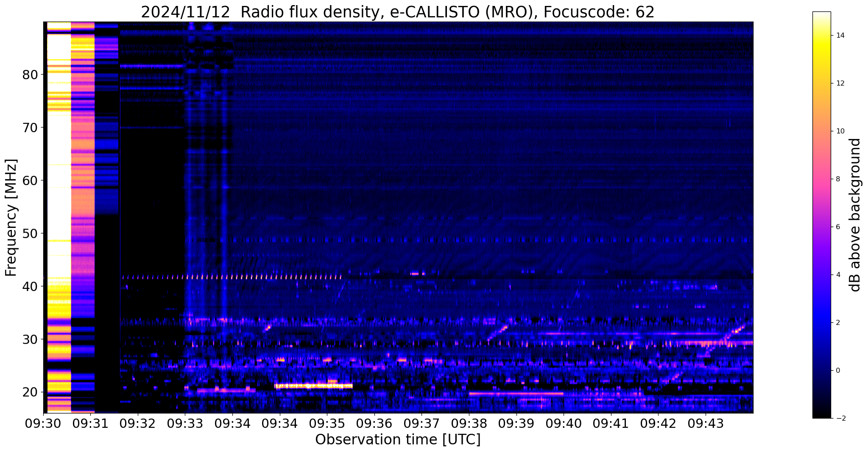Select the 40 tick on frequency axis
Screen dimensions: 868x452
pos(30,286)
